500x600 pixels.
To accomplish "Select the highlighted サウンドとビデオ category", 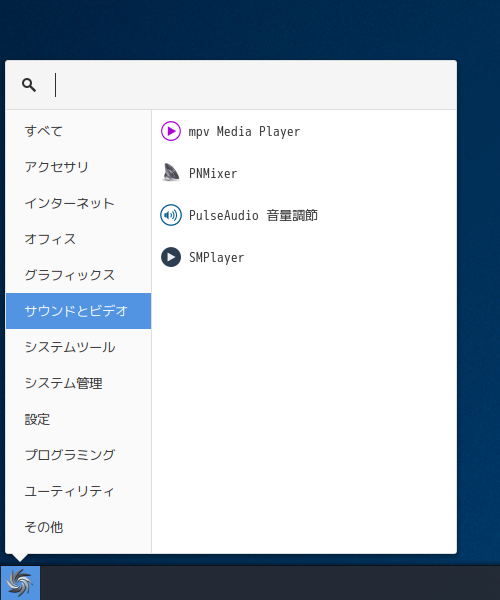I will 78,311.
